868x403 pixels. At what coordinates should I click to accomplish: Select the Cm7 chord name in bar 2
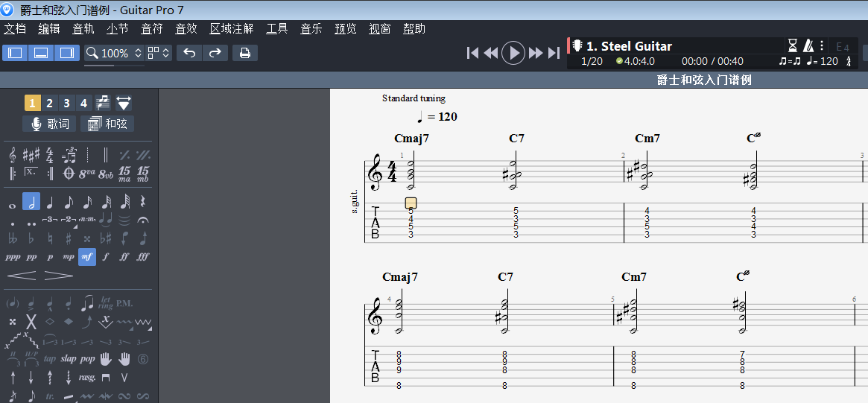click(x=647, y=139)
